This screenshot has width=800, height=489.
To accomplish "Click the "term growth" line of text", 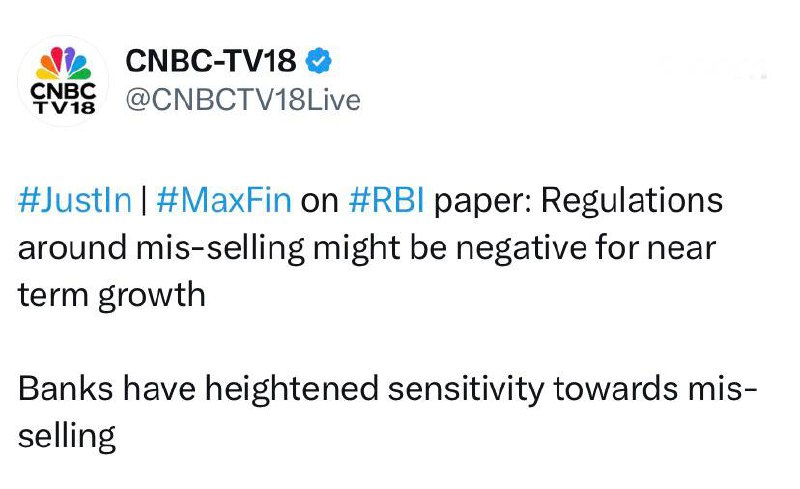I will 111,295.
